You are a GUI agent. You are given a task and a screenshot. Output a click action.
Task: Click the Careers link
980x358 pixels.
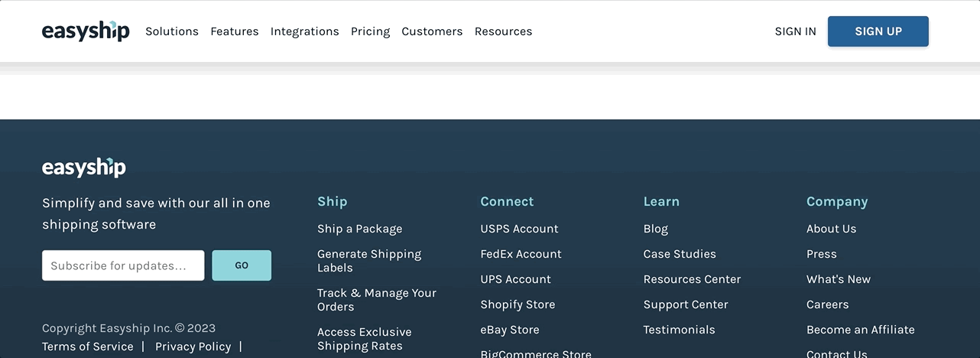827,304
